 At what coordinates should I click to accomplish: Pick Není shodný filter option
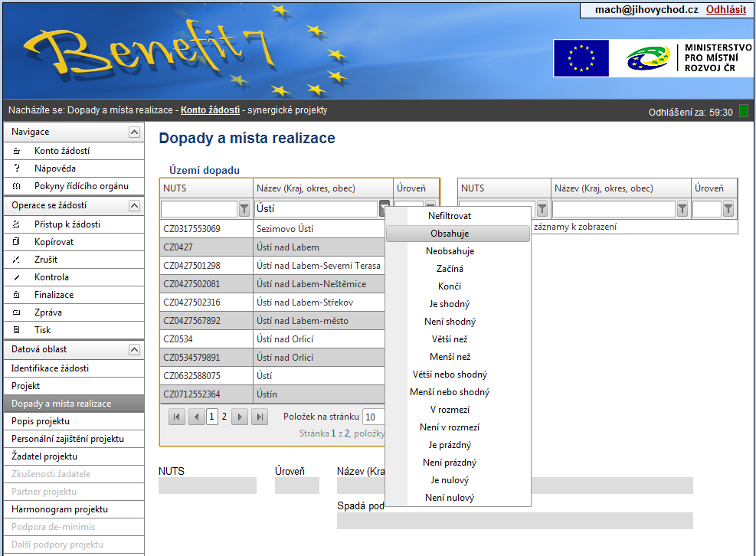450,322
